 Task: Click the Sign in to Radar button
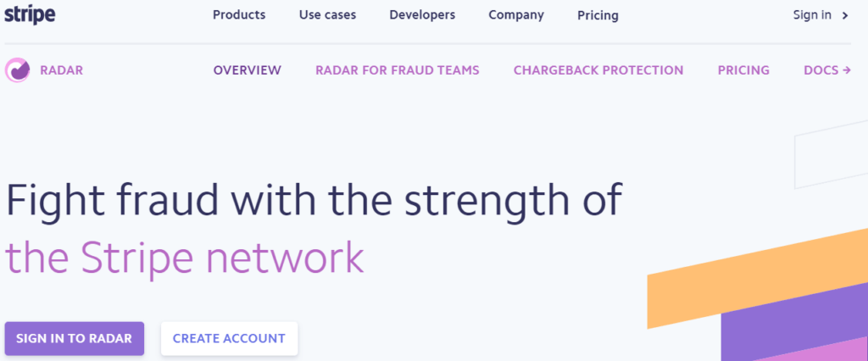click(x=75, y=338)
